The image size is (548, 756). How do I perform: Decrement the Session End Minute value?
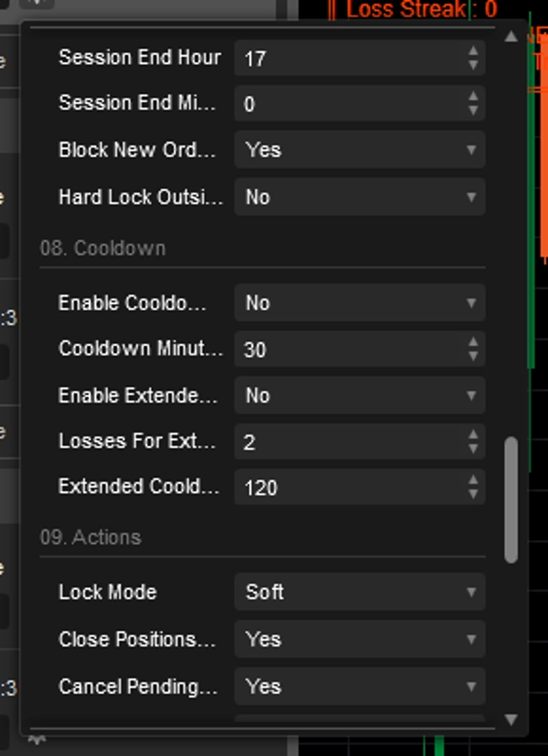click(x=473, y=108)
